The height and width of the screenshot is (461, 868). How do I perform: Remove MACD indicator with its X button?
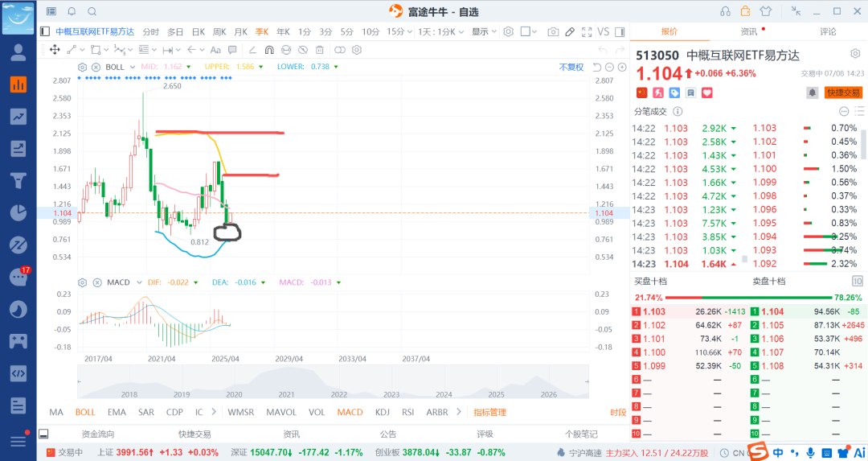(97, 282)
